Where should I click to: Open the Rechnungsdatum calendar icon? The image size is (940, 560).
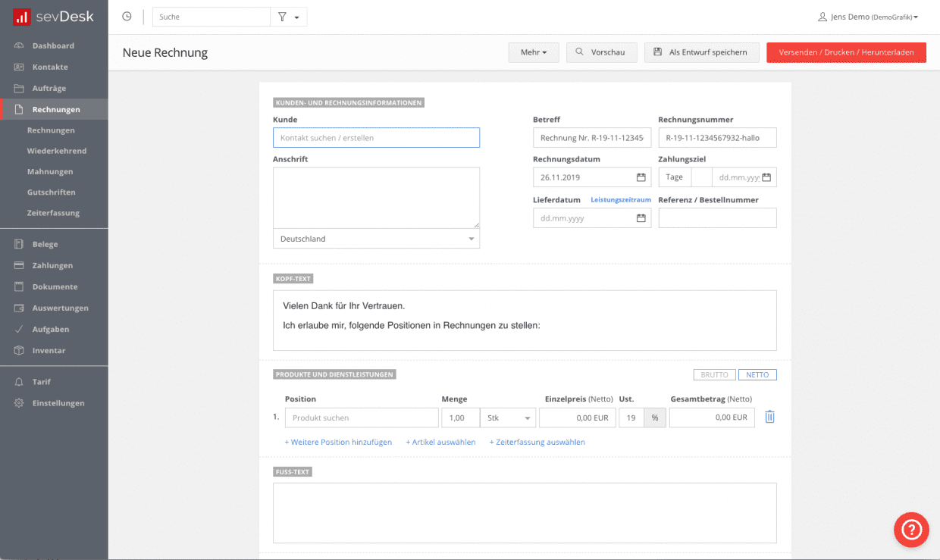[x=641, y=177]
